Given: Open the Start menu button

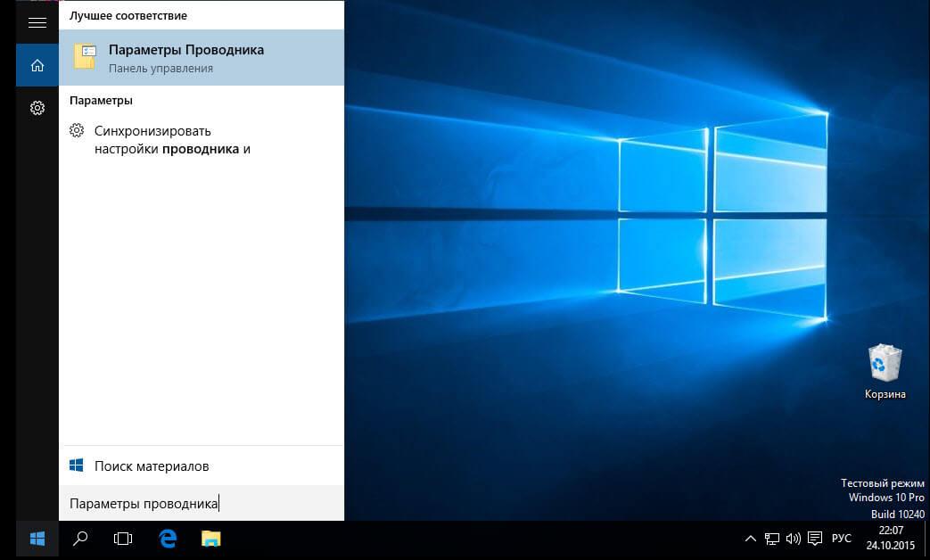Looking at the screenshot, I should pos(37,539).
